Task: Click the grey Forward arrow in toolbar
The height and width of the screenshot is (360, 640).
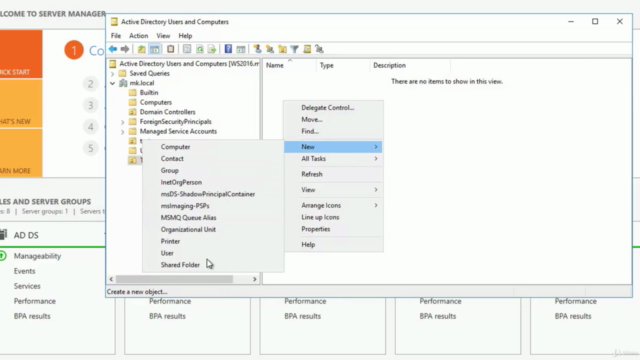Action: 125,49
